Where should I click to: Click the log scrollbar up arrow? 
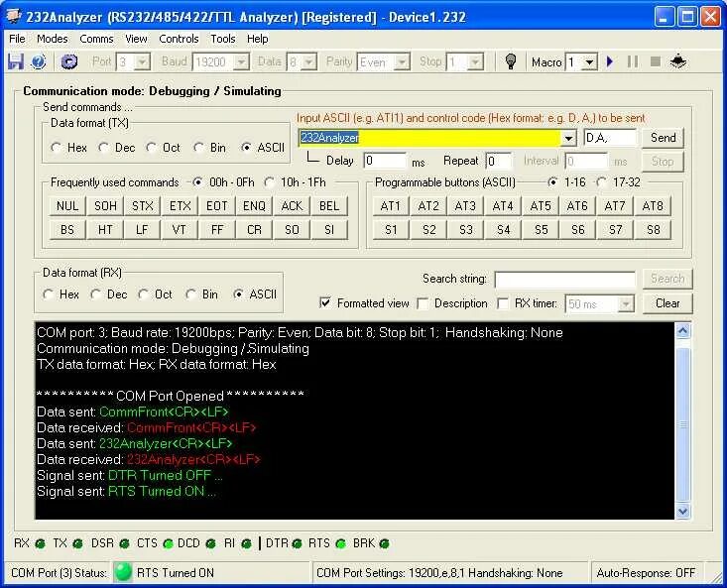point(683,330)
